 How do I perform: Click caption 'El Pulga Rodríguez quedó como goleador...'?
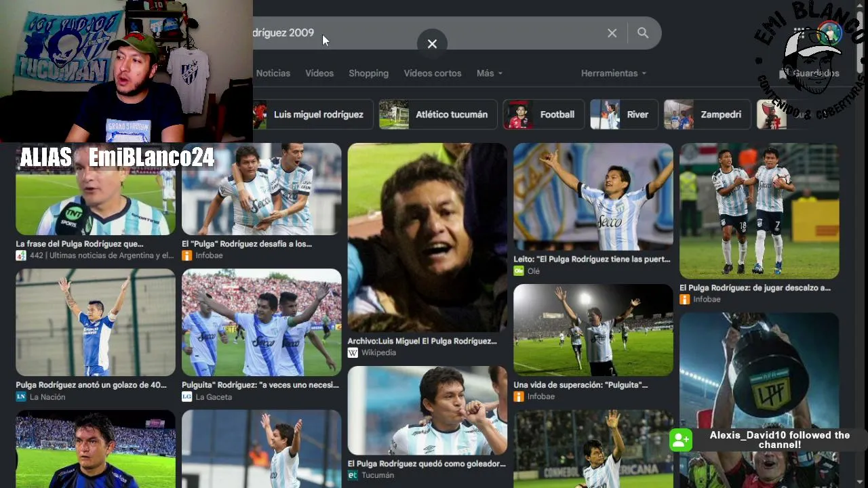pos(427,464)
